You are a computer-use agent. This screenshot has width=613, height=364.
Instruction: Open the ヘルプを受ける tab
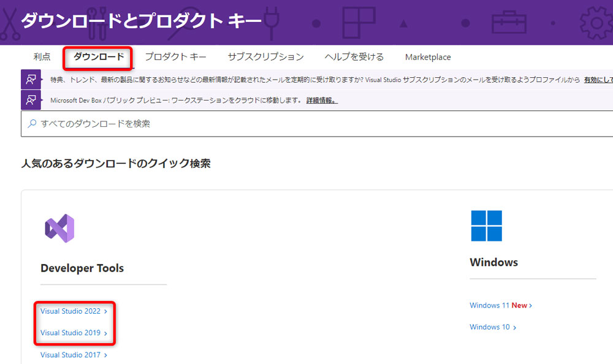354,57
